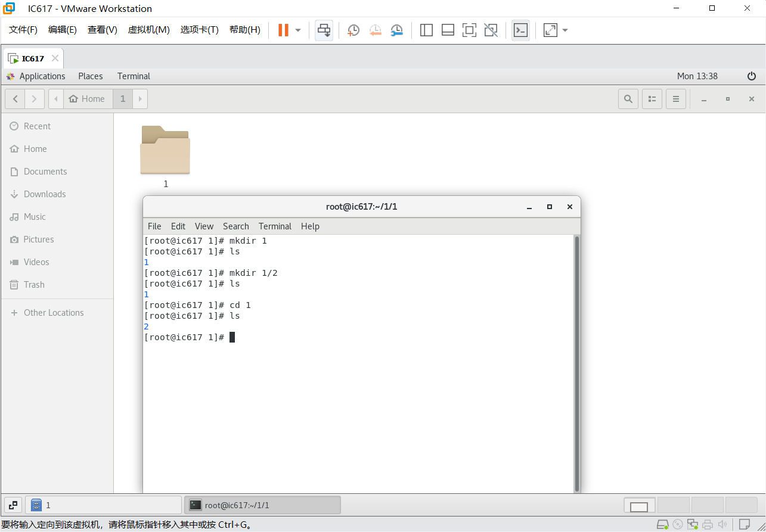766x532 pixels.
Task: Open the terminal Help menu
Action: coord(310,226)
